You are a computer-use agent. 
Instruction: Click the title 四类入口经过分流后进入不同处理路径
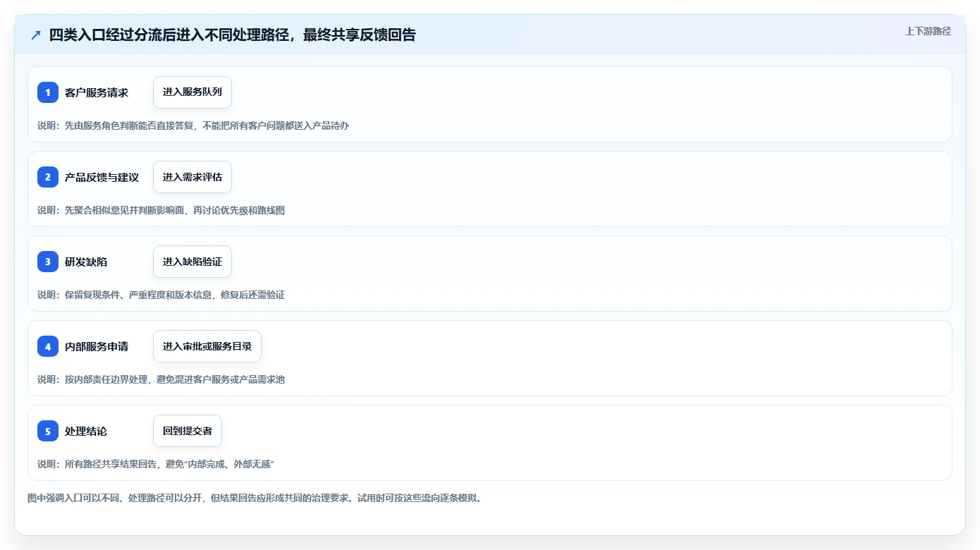233,35
